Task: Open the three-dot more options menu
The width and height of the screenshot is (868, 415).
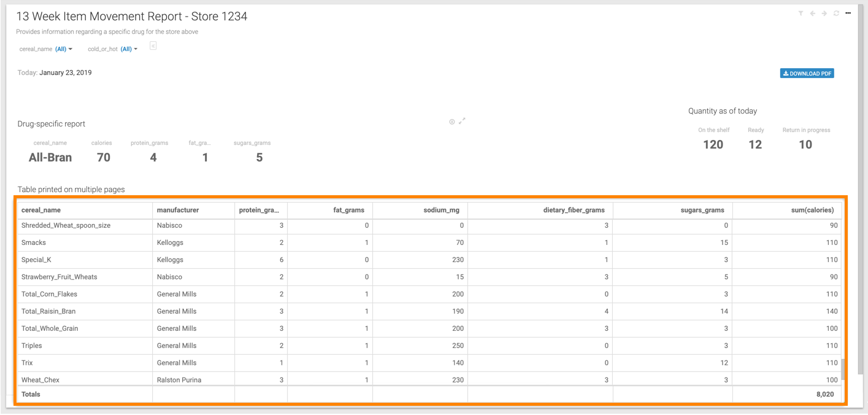Action: point(848,13)
